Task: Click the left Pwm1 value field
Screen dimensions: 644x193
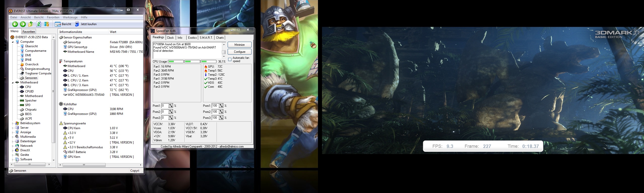Action: (x=165, y=106)
